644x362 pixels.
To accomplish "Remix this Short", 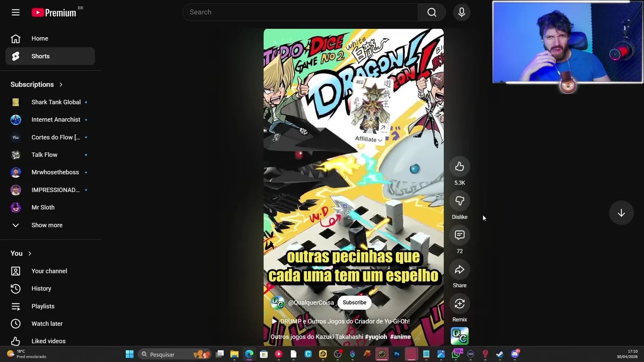I will pyautogui.click(x=459, y=304).
